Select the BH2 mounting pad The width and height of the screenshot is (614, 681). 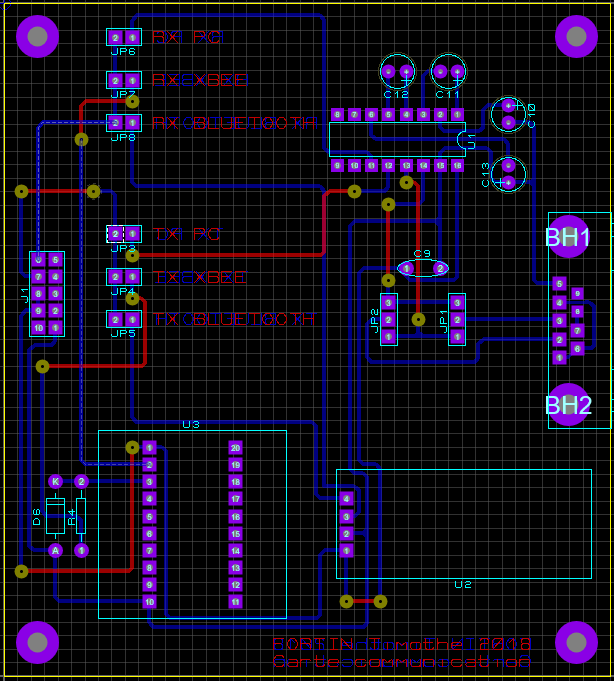tap(568, 405)
